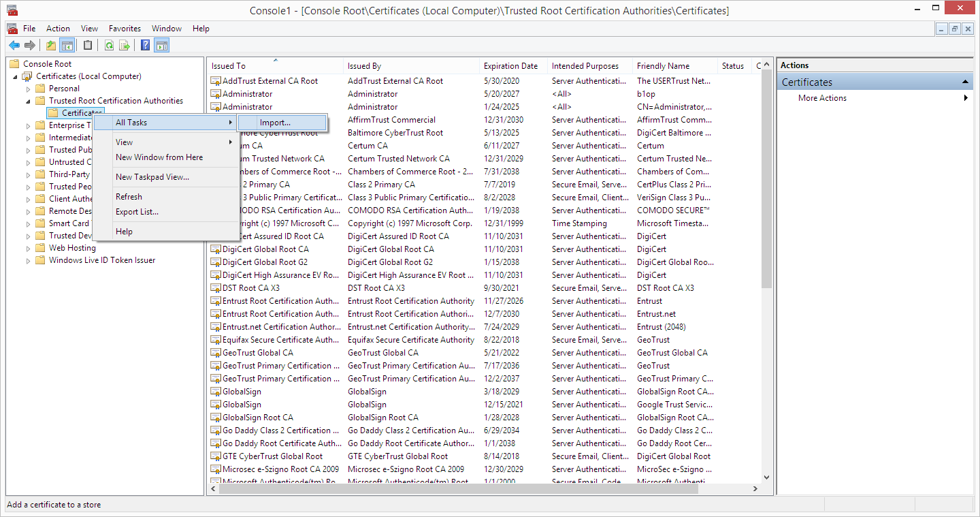Open the Favorites menu in the menu bar
Screen dimensions: 980x517
[x=125, y=29]
